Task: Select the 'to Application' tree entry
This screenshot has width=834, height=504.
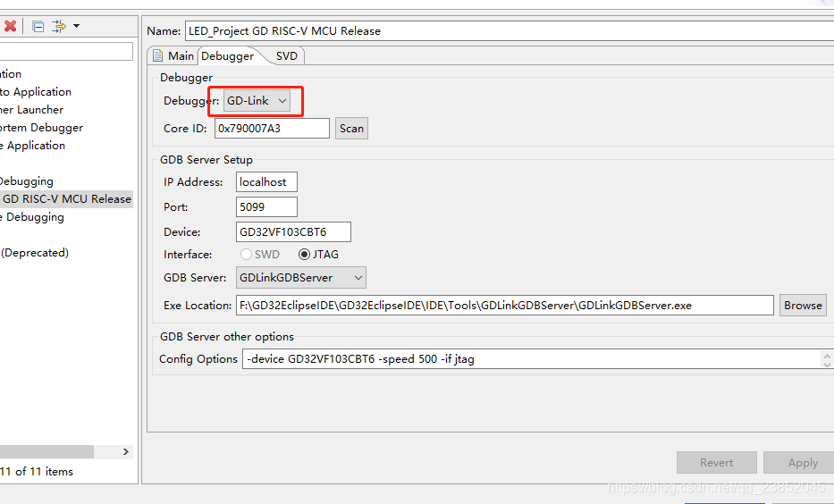Action: pos(36,92)
